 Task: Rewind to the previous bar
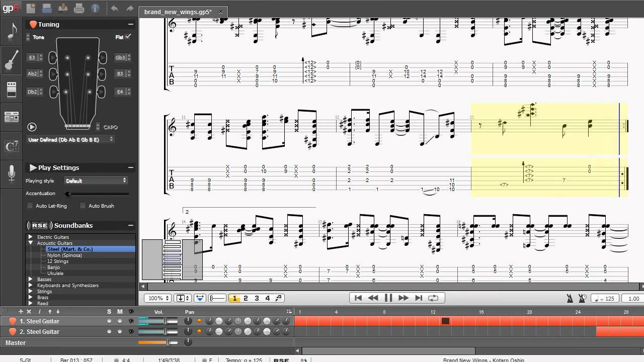[x=373, y=298]
